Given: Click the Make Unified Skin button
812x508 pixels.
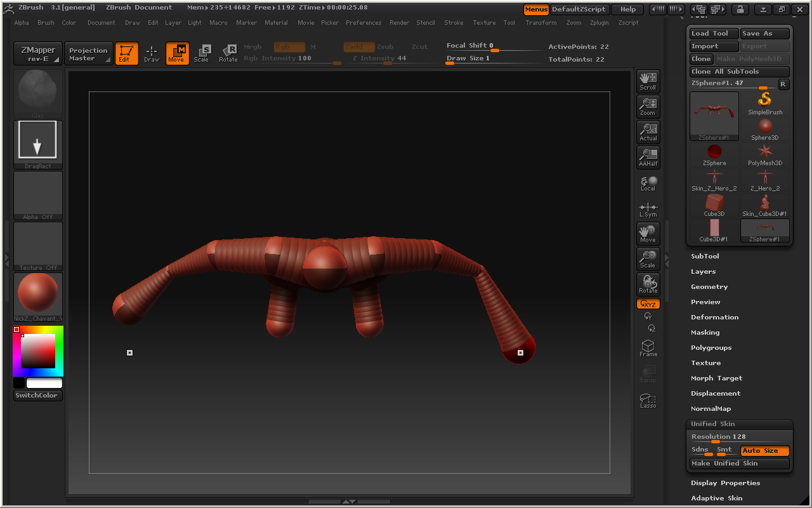Looking at the screenshot, I should [739, 464].
